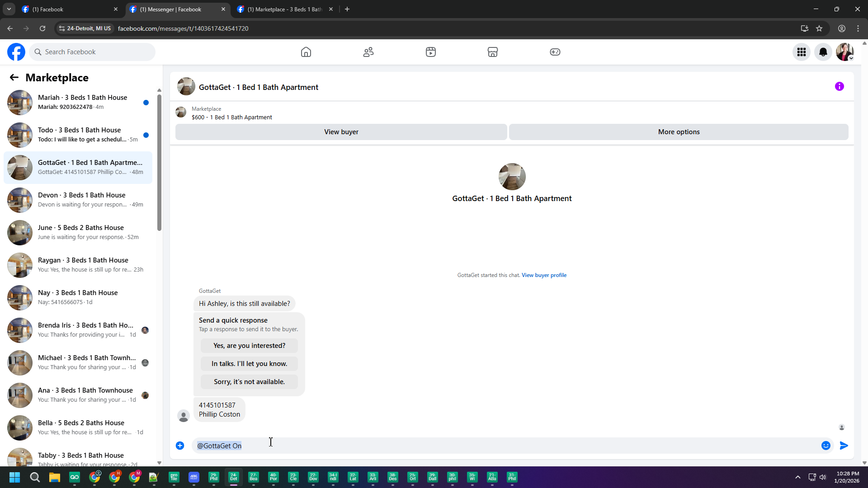This screenshot has width=868, height=488.
Task: Click the View buyer button
Action: 341,132
